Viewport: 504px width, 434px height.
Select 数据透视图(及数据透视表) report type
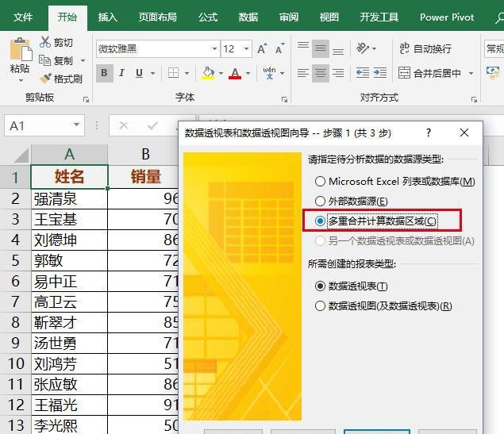click(x=383, y=305)
